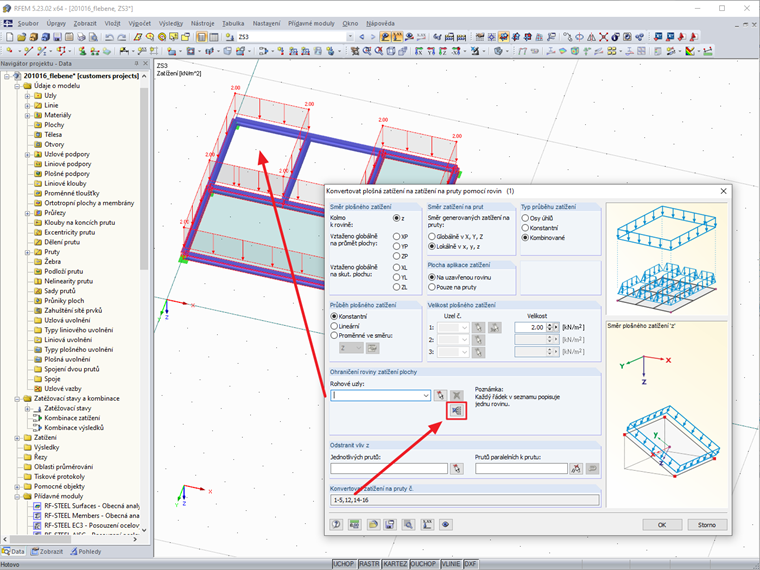
Task: Click the save disk icon in the dialog footer
Action: click(x=390, y=524)
